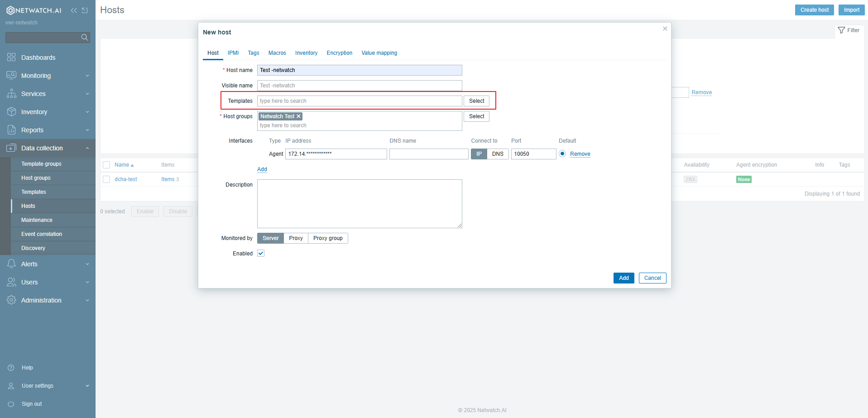Collapse the sidebar with double-chevron icon
The width and height of the screenshot is (868, 418).
pyautogui.click(x=74, y=10)
